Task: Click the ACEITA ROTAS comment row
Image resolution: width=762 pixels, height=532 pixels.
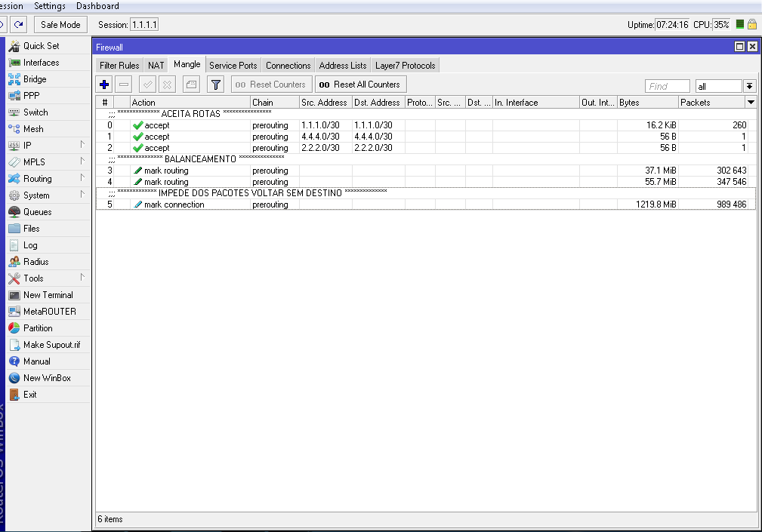Action: tap(426, 114)
